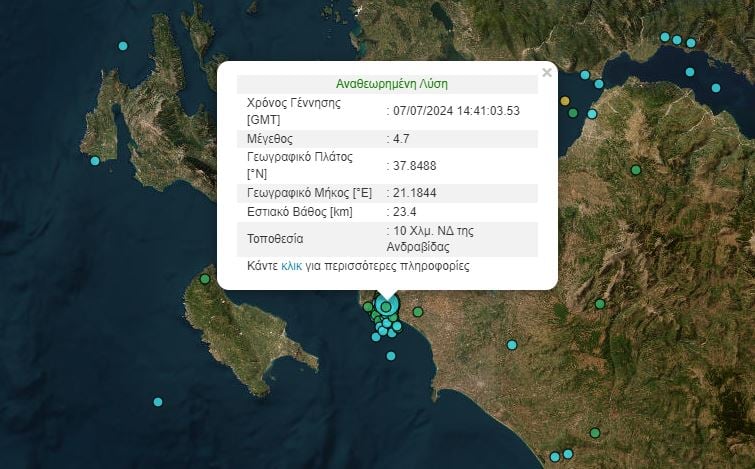Click the 'Μέγεθος' row label
755x469 pixels.
[x=270, y=139]
